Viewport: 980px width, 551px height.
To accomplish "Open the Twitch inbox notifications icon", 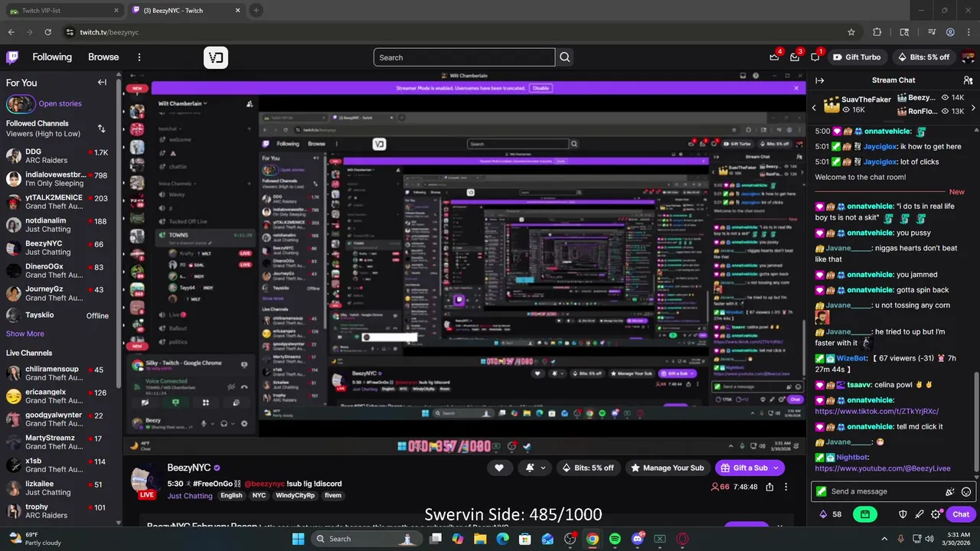I will click(x=795, y=57).
